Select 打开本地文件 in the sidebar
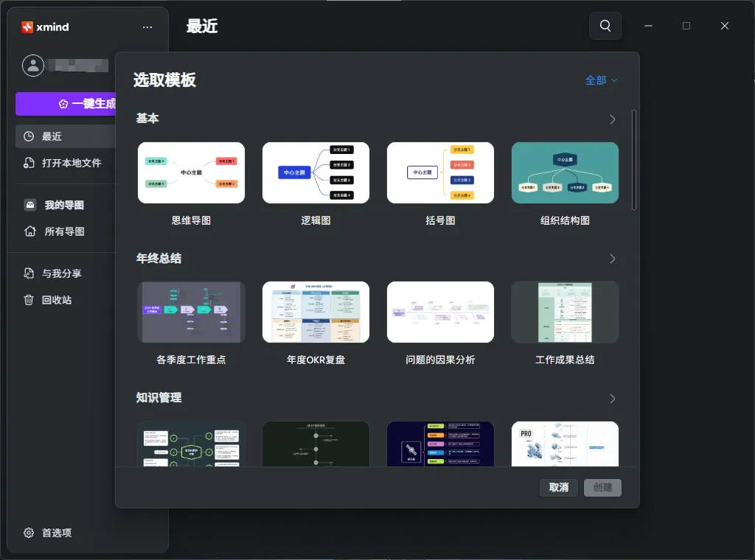Image resolution: width=755 pixels, height=560 pixels. [66, 163]
